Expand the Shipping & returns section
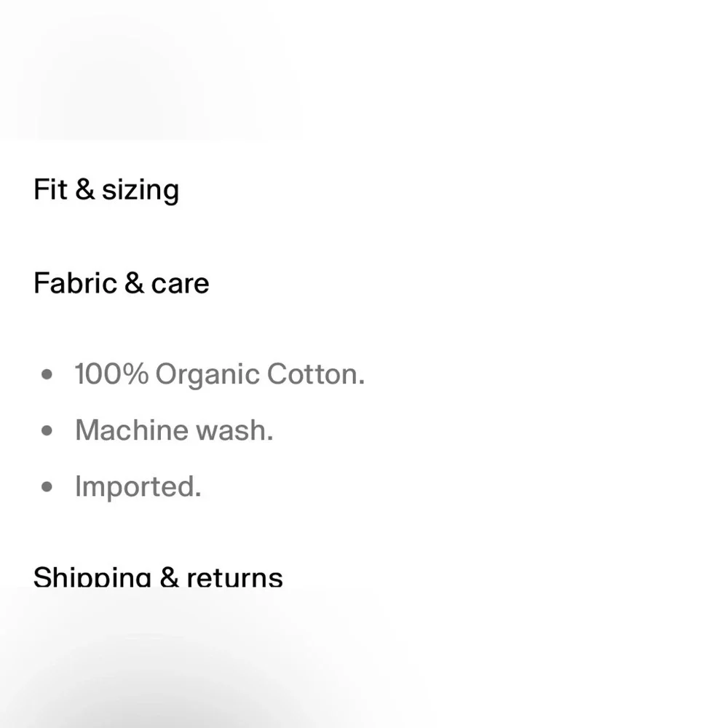Screen dimensions: 728x728 click(x=158, y=577)
